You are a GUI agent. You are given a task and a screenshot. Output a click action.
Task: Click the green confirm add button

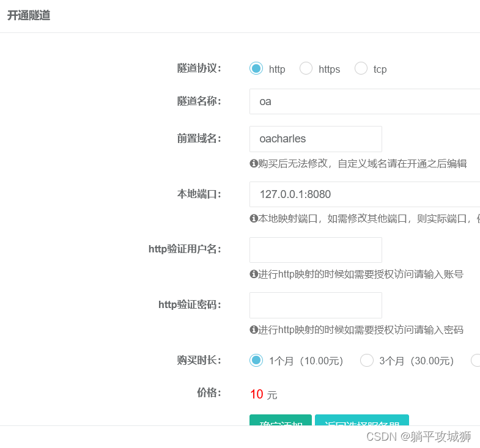(x=281, y=420)
